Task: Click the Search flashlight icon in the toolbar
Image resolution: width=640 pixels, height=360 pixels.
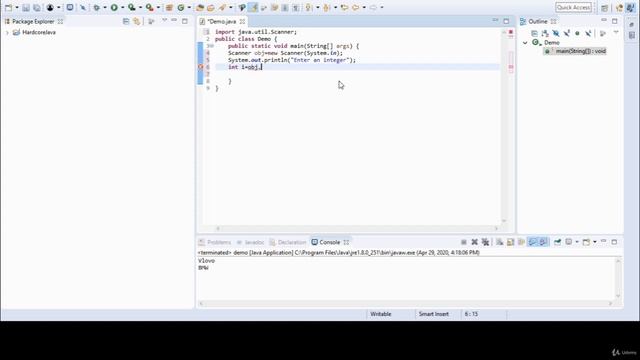Action: (222, 7)
